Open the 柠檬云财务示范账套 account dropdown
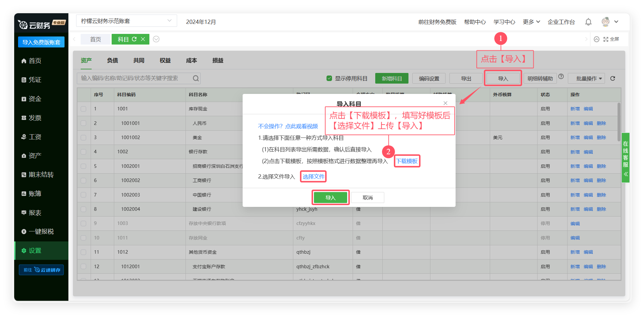This screenshot has width=644, height=315. pos(126,21)
